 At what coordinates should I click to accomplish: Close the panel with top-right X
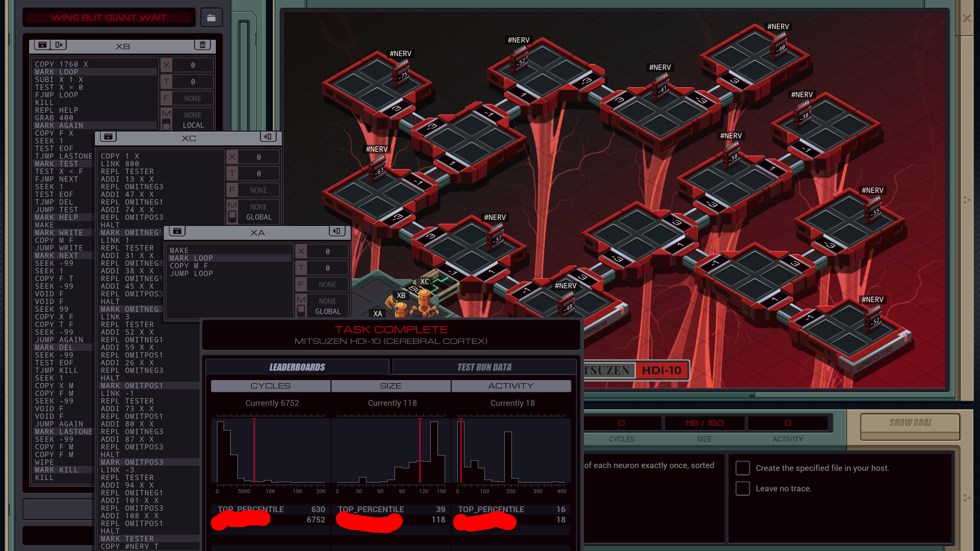coord(966,18)
